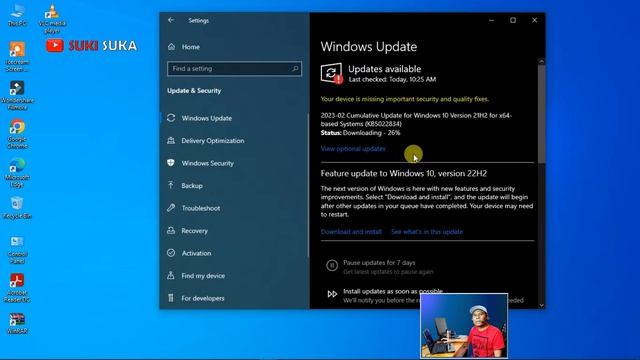The width and height of the screenshot is (640, 360).
Task: Click the Home house icon
Action: coord(171,47)
